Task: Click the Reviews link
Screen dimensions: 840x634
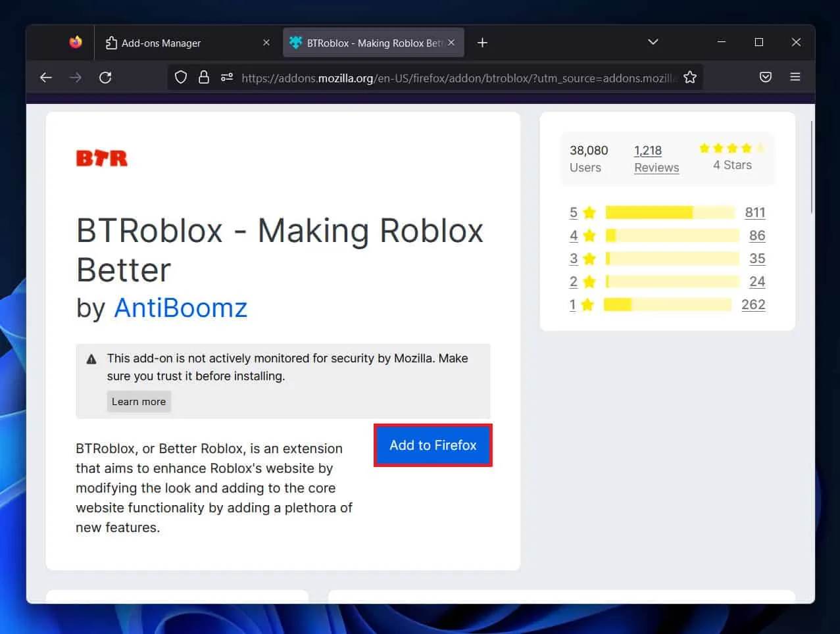Action: click(656, 168)
